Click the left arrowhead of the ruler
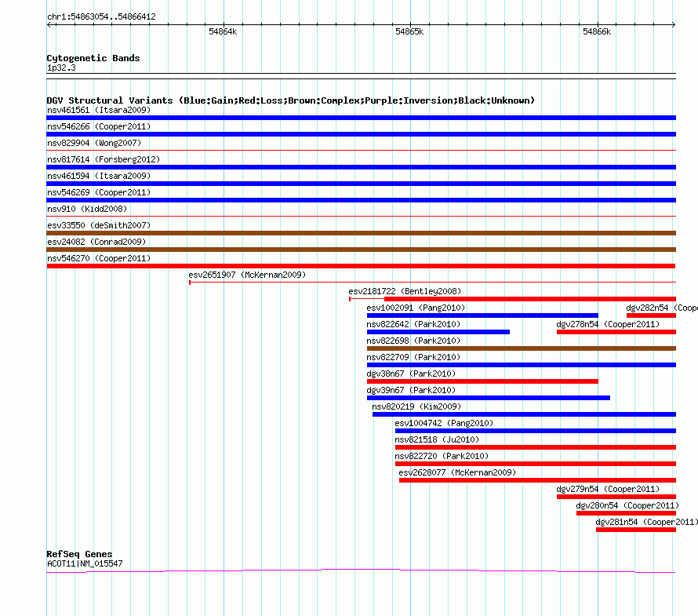 (x=49, y=25)
